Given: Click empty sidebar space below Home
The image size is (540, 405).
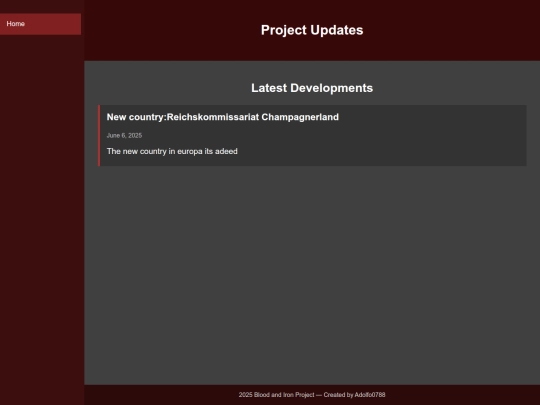Looking at the screenshot, I should [x=41, y=207].
